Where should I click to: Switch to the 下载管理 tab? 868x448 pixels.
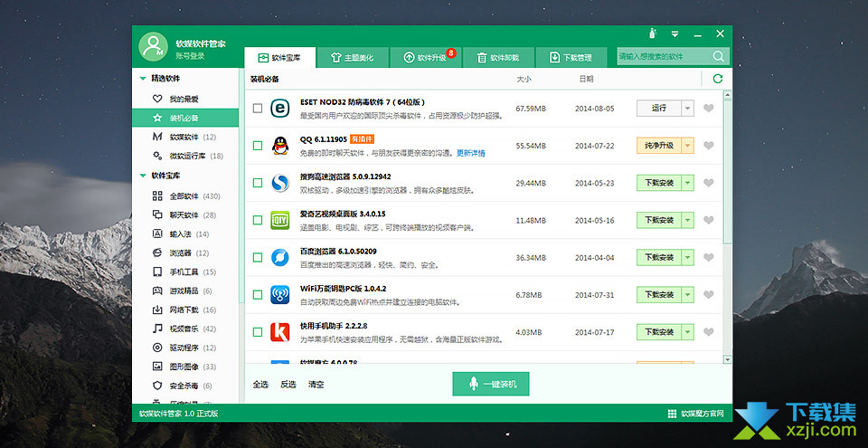pyautogui.click(x=571, y=58)
